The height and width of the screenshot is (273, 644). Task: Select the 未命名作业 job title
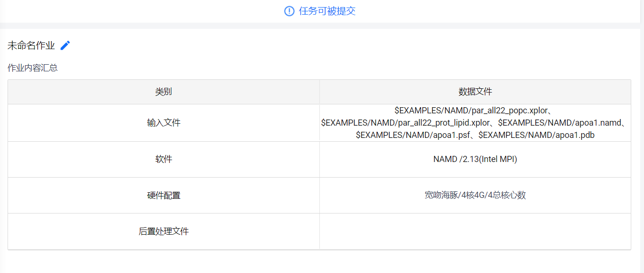[31, 46]
